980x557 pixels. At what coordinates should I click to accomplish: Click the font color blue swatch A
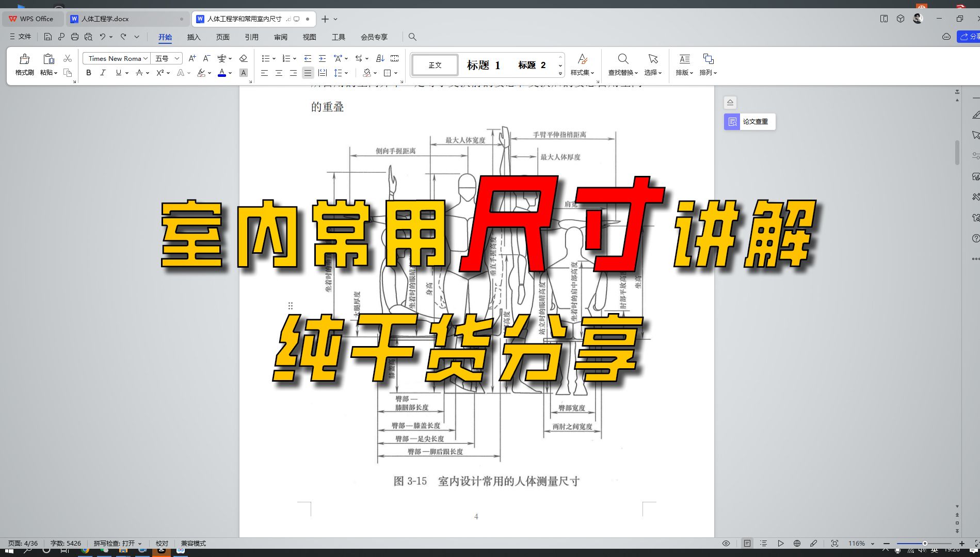[222, 73]
